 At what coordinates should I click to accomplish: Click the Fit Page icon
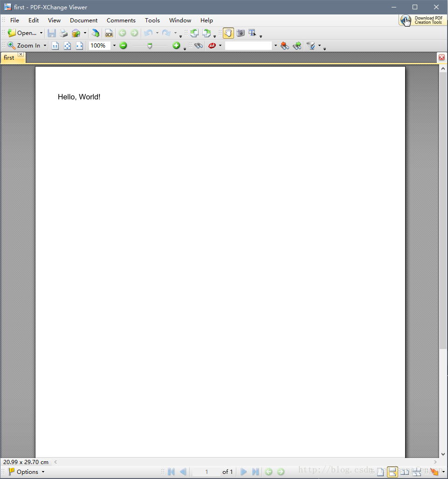(x=67, y=46)
